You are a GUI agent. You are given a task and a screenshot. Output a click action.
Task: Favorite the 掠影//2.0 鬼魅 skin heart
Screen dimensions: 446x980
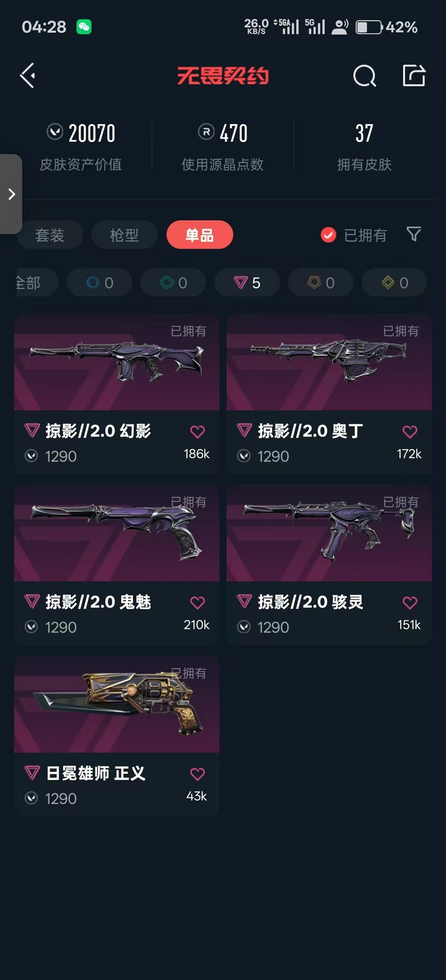click(197, 603)
